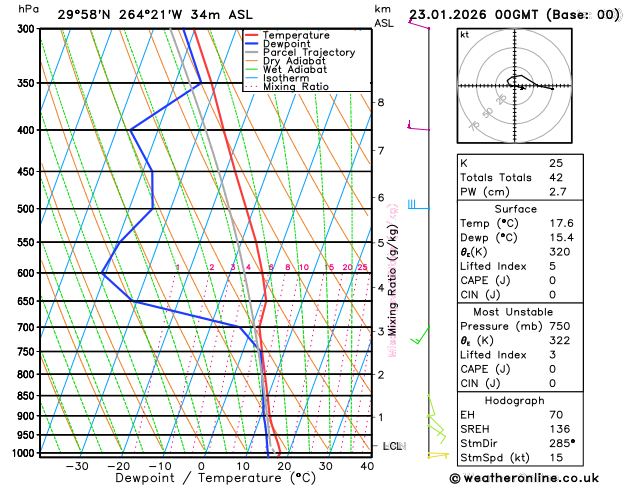Click the coordinates title 29°58'N 264°21'W
The width and height of the screenshot is (629, 486).
click(x=120, y=15)
